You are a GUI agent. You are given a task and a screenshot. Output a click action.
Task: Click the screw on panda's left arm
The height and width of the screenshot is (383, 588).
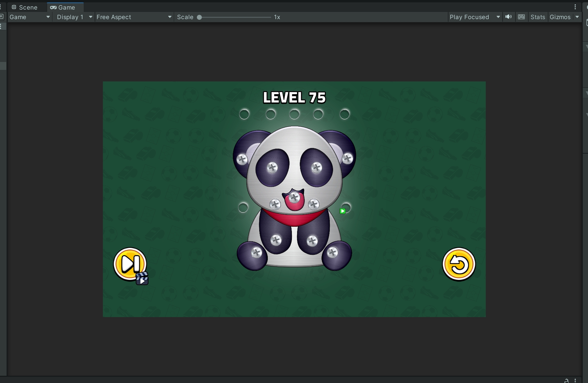click(x=276, y=240)
